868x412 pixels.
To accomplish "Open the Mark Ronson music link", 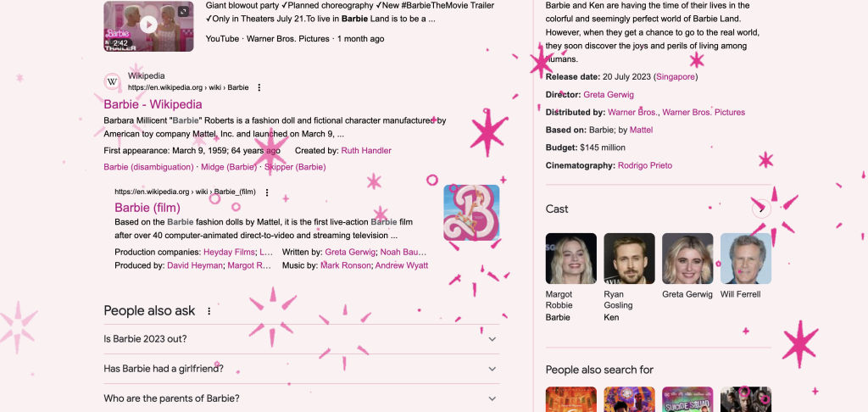I will click(346, 265).
